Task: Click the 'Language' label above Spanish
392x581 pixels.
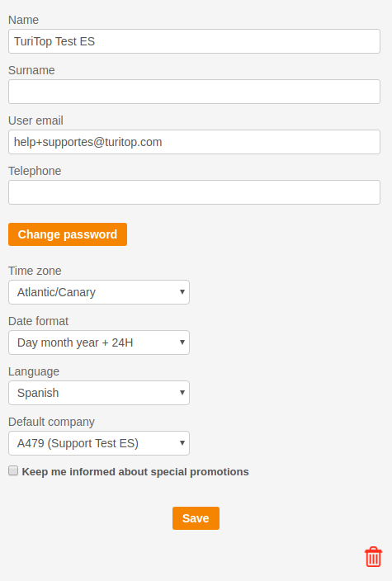Action: pos(34,371)
